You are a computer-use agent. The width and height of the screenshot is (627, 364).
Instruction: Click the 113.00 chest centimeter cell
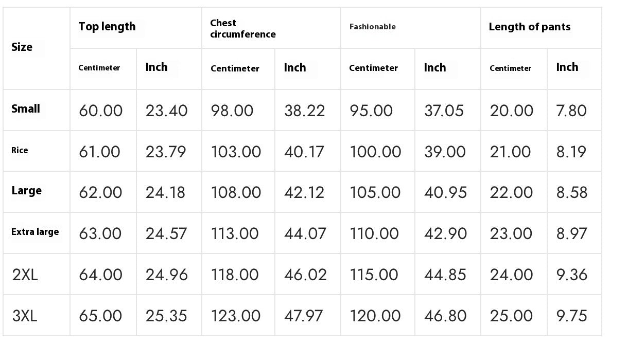[234, 233]
